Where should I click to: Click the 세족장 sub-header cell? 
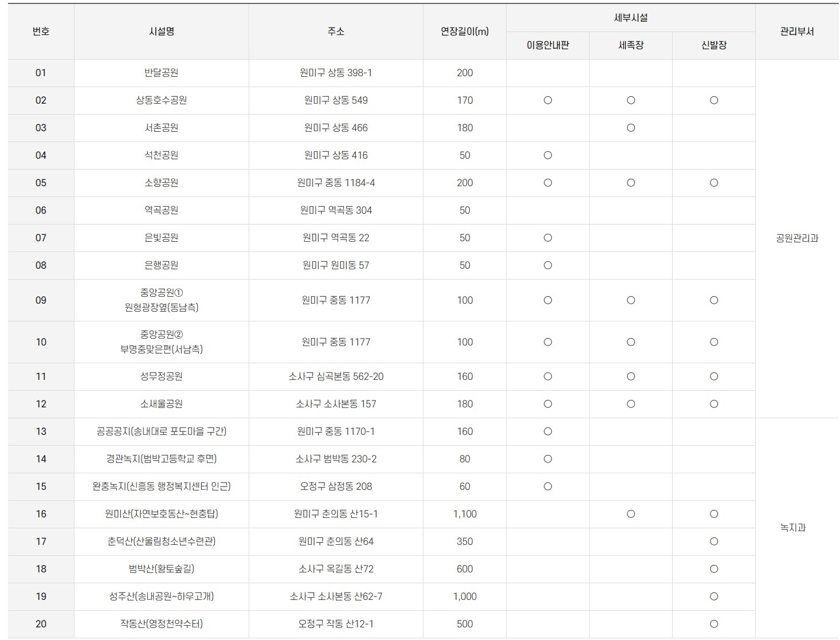point(630,45)
